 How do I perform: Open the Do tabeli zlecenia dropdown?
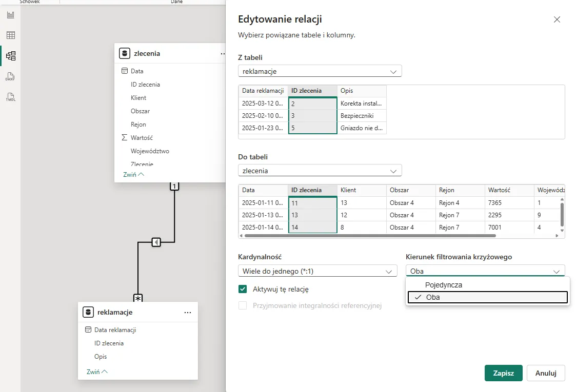[320, 171]
